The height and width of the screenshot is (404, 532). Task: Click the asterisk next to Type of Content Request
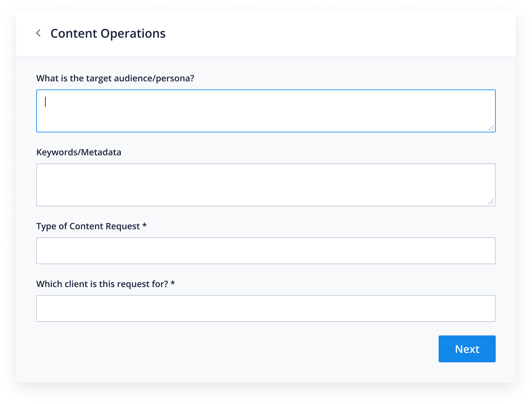(x=144, y=226)
